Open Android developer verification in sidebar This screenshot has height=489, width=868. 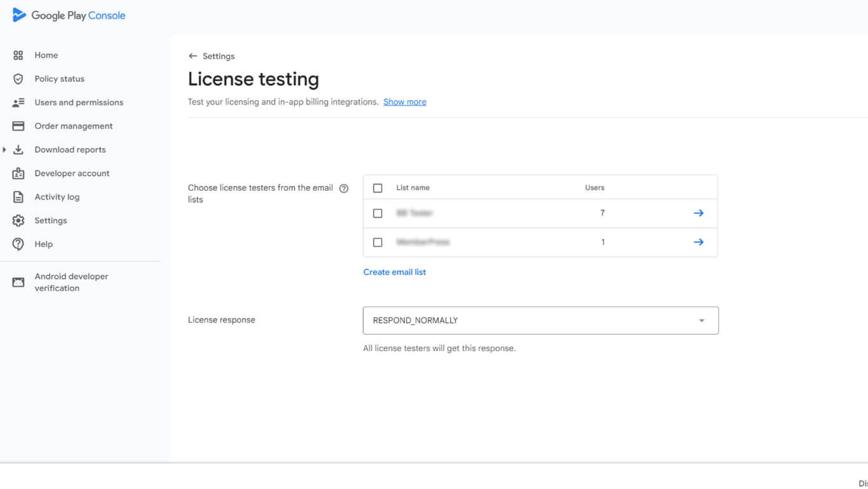71,282
